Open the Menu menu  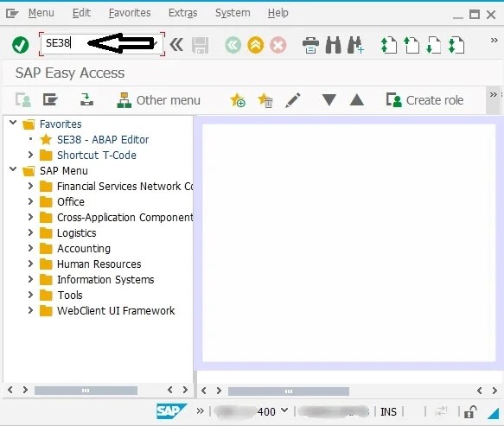click(41, 13)
